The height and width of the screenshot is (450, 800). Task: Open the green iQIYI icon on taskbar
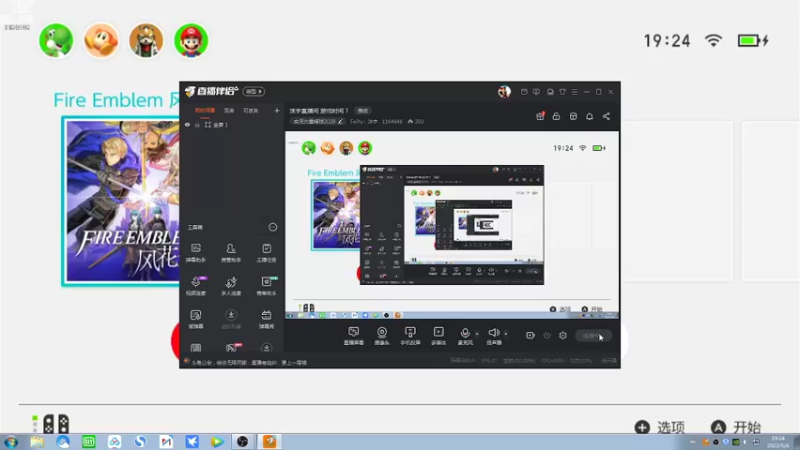(89, 441)
